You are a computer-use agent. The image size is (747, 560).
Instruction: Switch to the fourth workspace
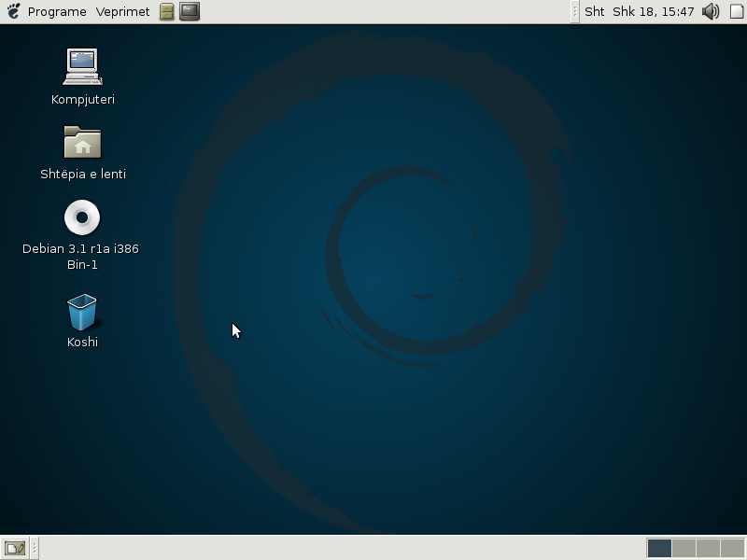pos(732,548)
